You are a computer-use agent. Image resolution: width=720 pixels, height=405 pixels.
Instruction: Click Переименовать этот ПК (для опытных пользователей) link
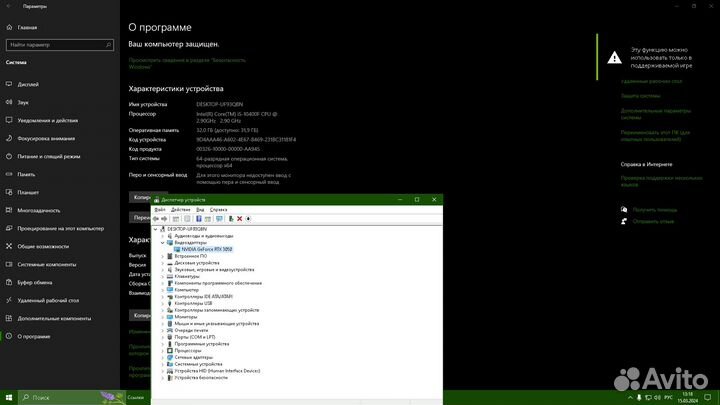[x=655, y=135]
